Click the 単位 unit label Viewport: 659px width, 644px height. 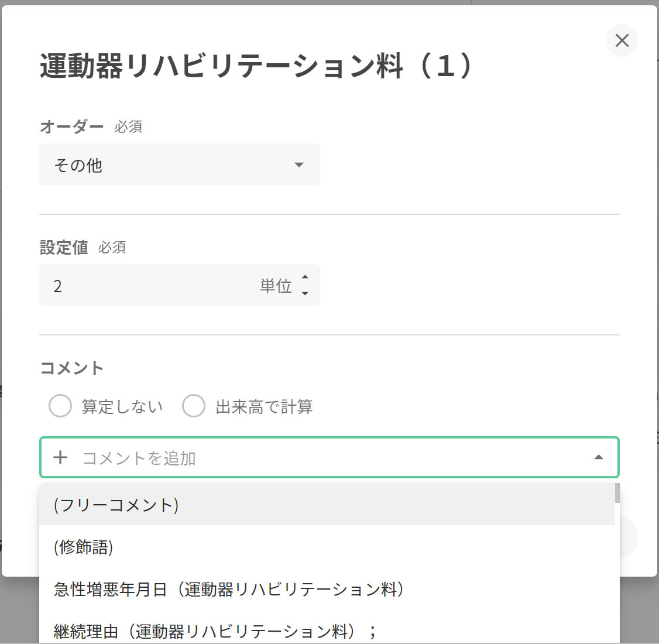coord(276,286)
